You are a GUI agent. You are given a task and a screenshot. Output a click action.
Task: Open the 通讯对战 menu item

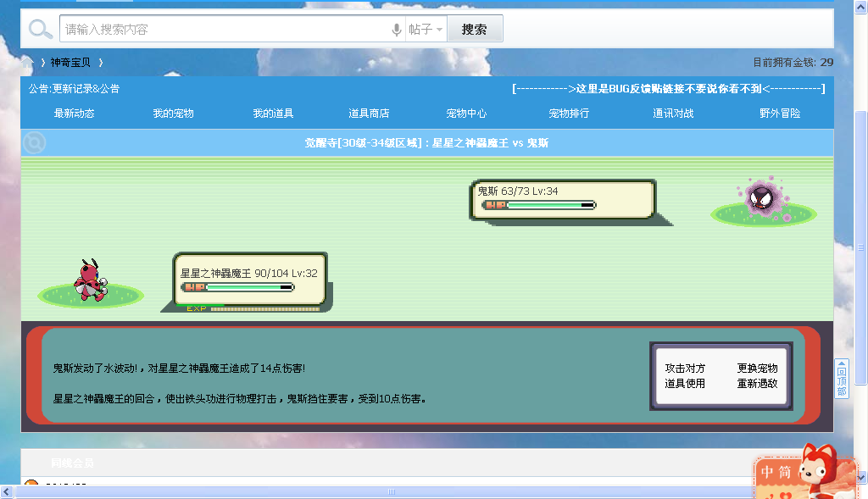click(673, 114)
